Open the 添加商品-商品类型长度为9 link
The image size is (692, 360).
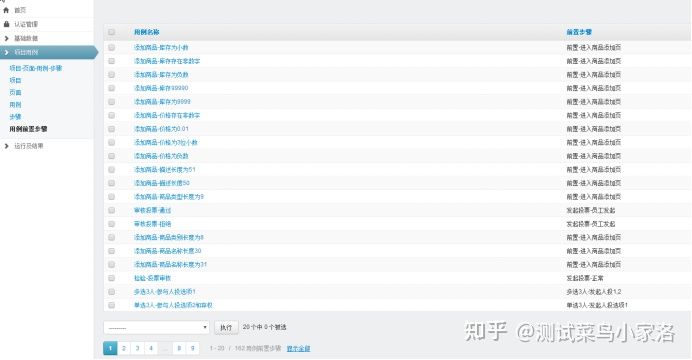click(x=169, y=197)
